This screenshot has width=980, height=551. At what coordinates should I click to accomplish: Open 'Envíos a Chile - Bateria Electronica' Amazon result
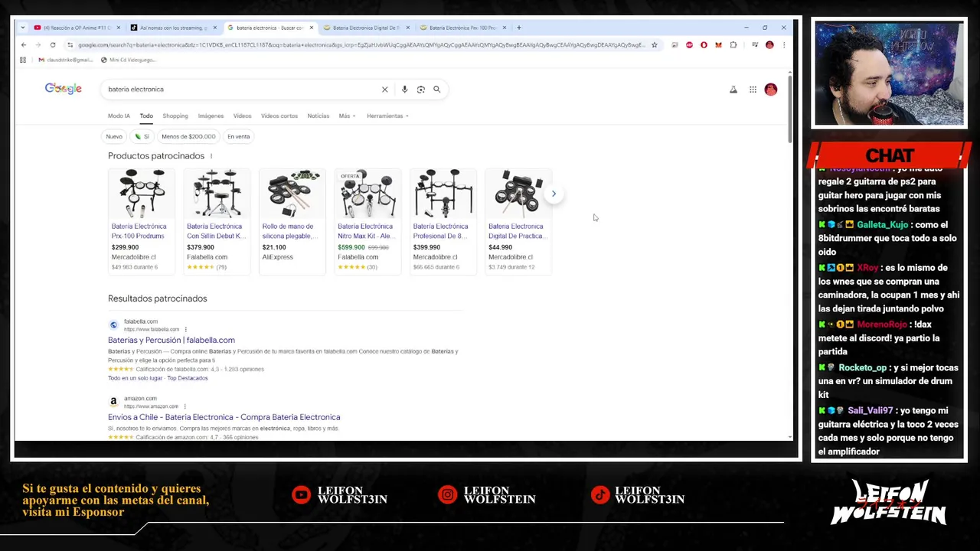click(224, 417)
